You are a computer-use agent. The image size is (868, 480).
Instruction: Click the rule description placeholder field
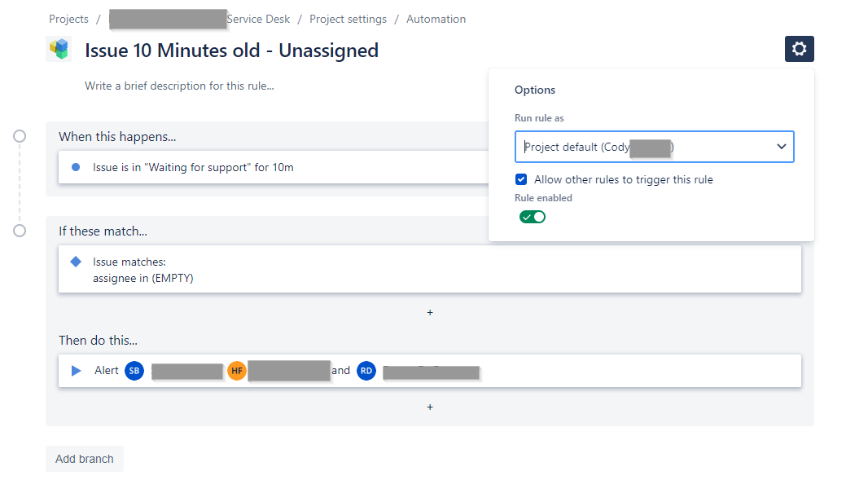179,86
